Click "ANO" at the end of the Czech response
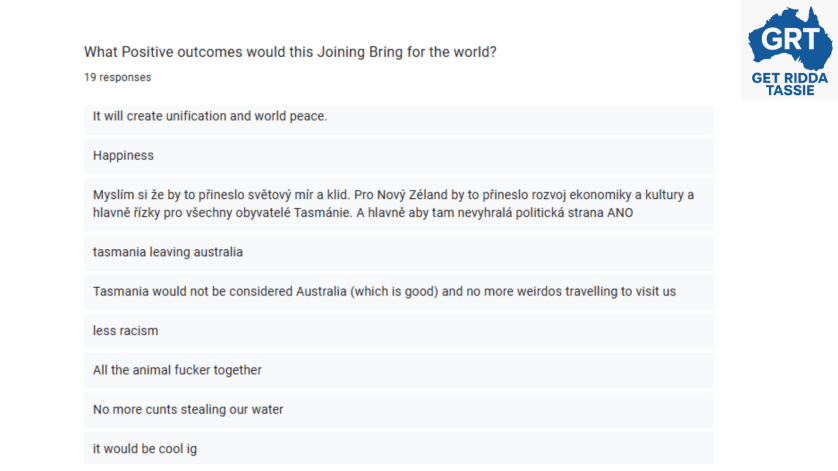Image resolution: width=838 pixels, height=471 pixels. tap(620, 213)
